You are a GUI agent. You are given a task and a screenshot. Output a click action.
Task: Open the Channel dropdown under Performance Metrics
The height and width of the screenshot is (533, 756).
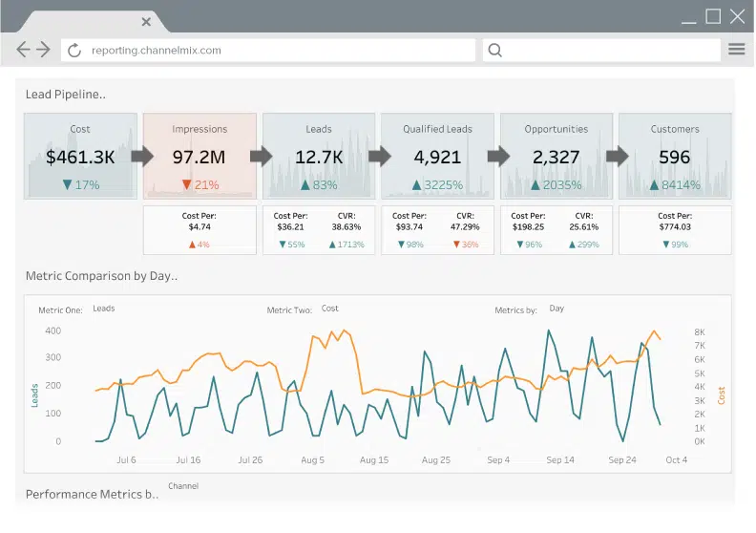coord(183,486)
